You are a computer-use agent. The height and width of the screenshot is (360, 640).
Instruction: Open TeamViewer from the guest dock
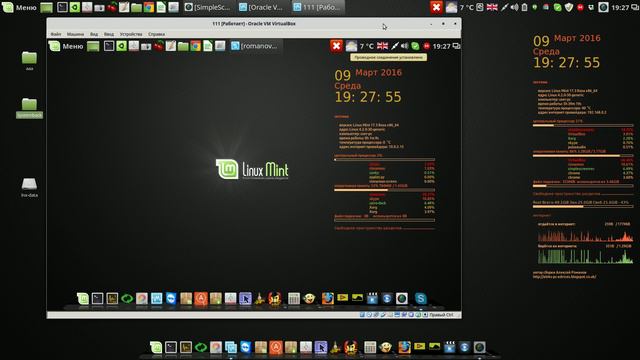coord(171,299)
